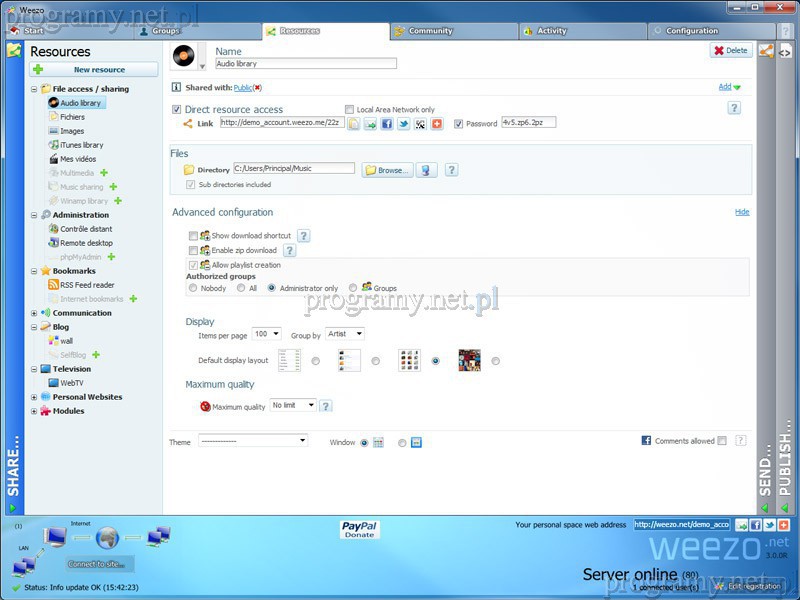Copy the resource link with the copy icon

click(354, 124)
